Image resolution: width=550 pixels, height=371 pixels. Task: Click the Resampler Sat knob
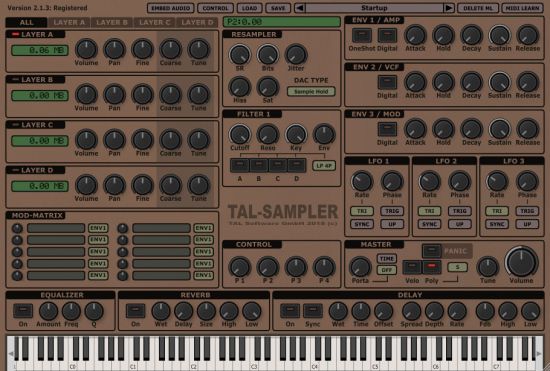268,87
